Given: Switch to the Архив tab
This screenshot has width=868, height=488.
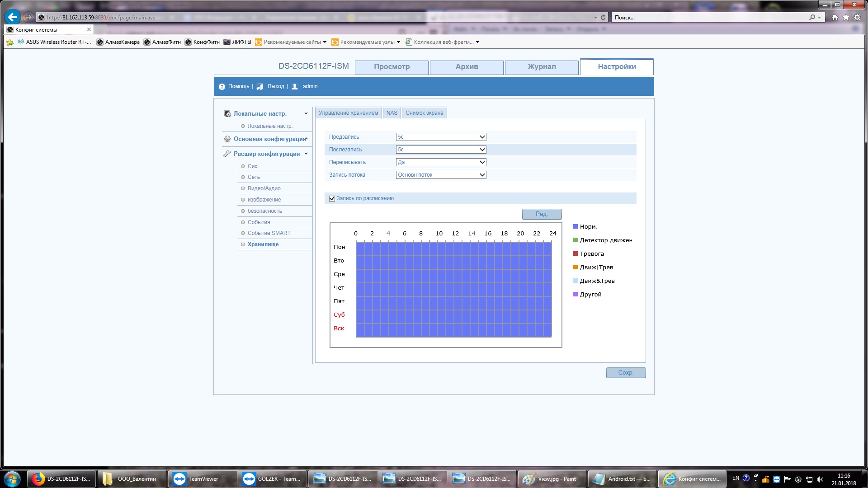Looking at the screenshot, I should pos(467,67).
